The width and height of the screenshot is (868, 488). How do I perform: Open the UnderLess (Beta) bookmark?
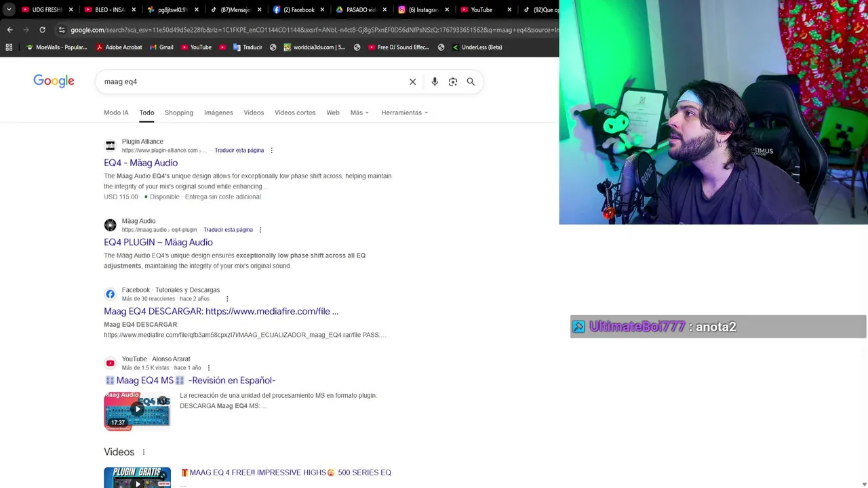pos(476,47)
